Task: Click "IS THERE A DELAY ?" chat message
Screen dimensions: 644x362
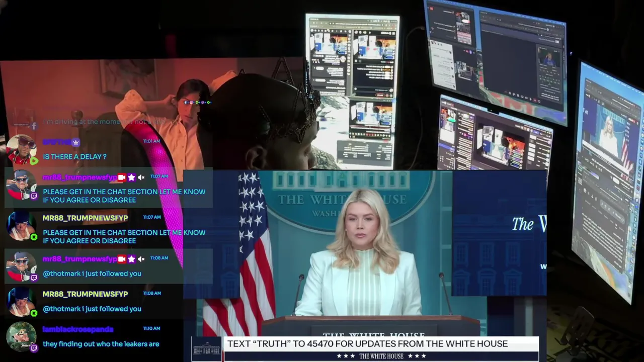Action: [x=74, y=157]
